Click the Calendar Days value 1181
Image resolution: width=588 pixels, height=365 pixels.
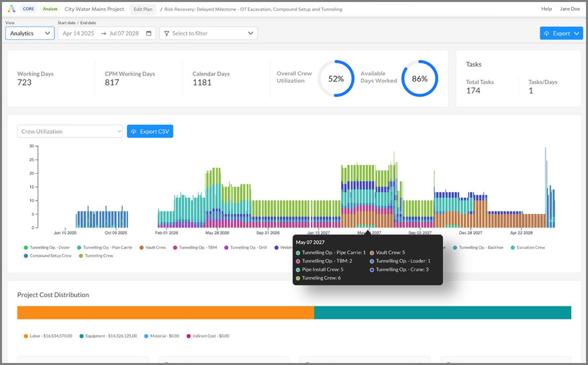202,83
